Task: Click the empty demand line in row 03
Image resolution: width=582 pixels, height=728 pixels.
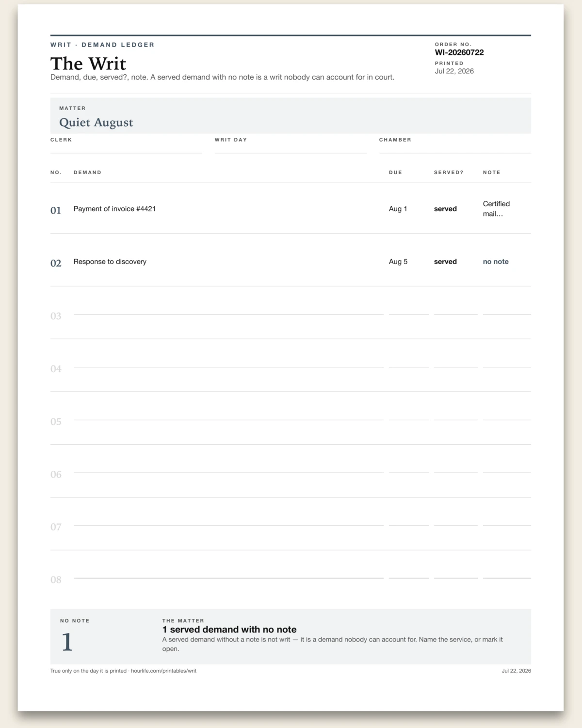Action: pyautogui.click(x=228, y=311)
